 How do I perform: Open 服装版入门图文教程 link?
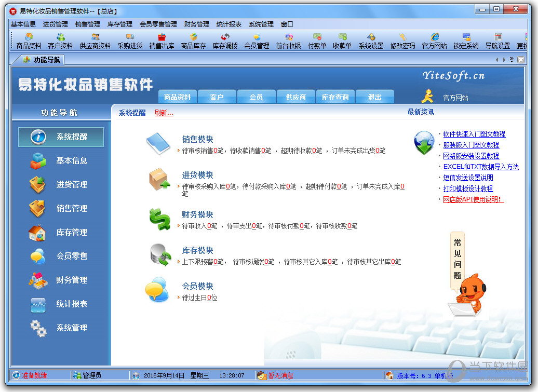tap(471, 145)
